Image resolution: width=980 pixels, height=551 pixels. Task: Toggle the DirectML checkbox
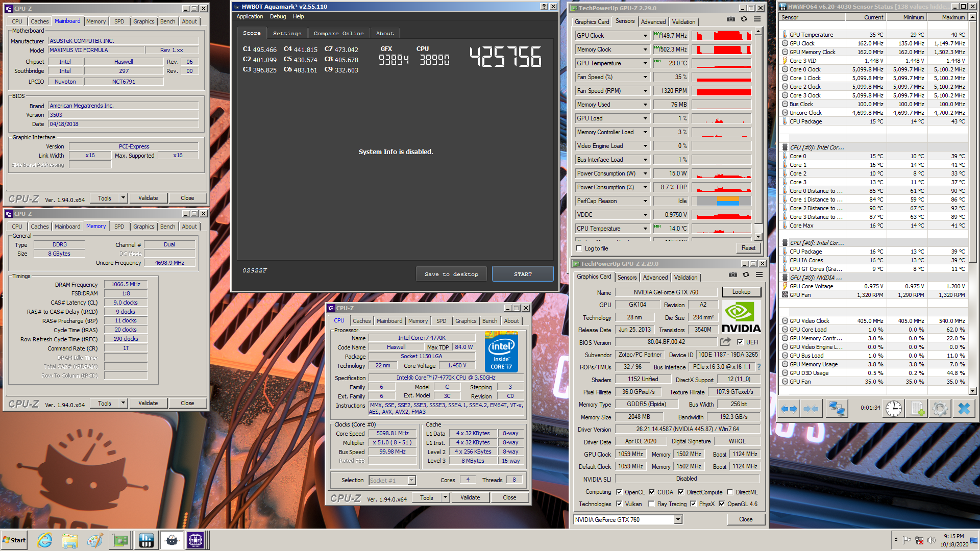730,492
